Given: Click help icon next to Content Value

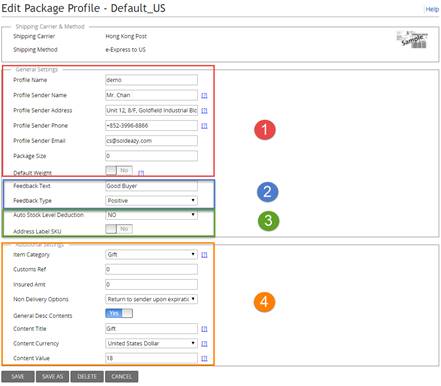Looking at the screenshot, I should (204, 359).
